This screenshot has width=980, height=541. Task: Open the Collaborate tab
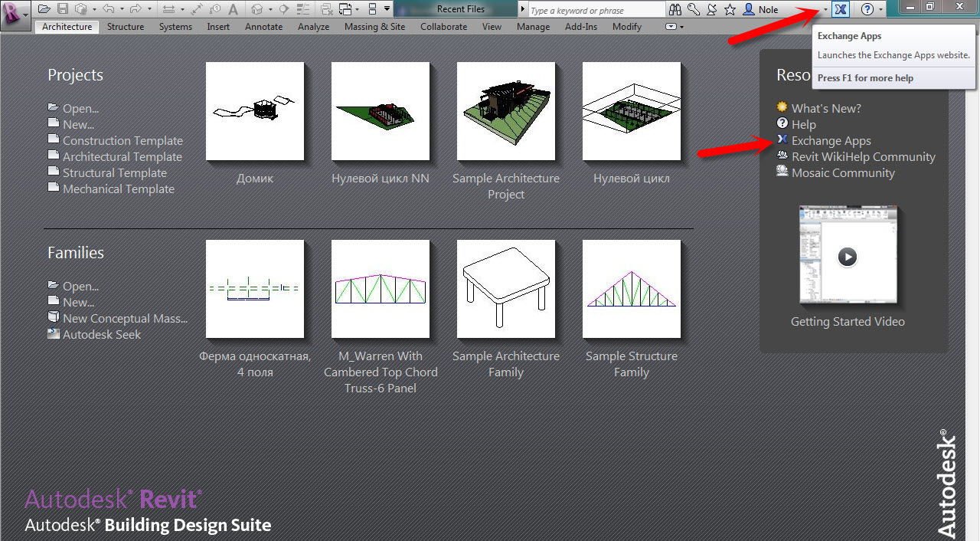pyautogui.click(x=443, y=27)
